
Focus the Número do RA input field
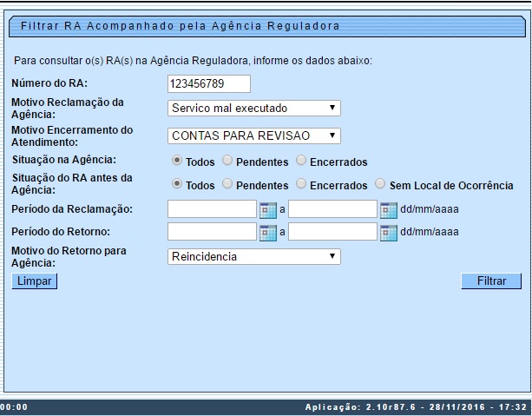coord(208,83)
